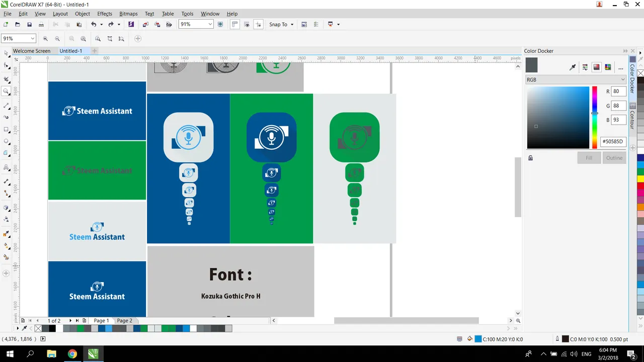
Task: Open Chrome from the Windows taskbar
Action: pos(72,354)
